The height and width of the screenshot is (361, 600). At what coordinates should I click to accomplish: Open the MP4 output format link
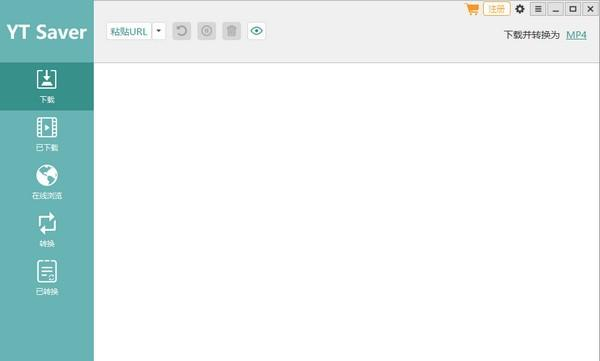click(x=576, y=35)
